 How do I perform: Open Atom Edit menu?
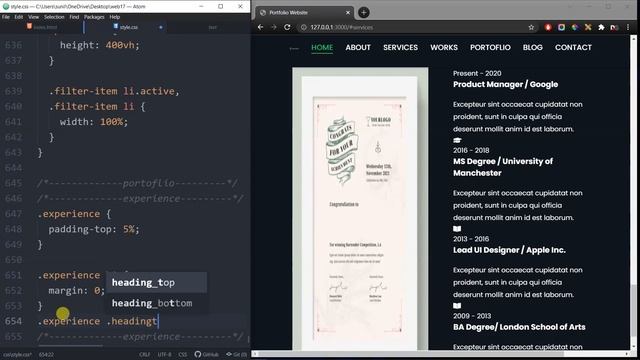pos(19,17)
